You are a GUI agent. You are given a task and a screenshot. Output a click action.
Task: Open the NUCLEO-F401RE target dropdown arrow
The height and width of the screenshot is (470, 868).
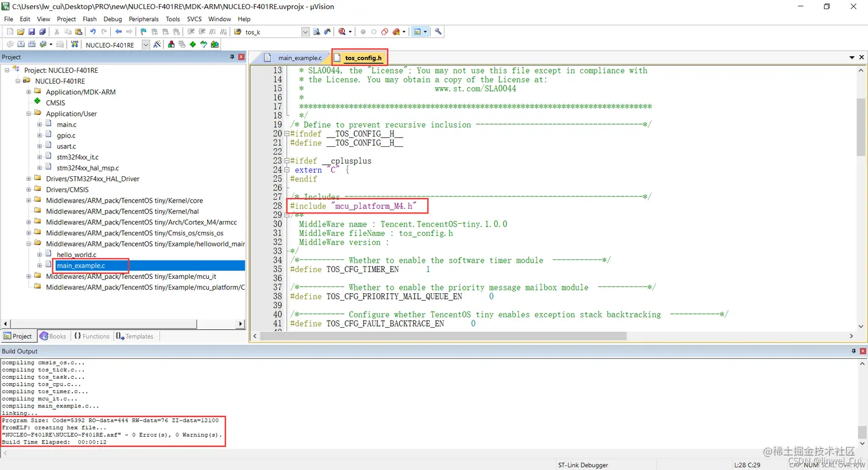[146, 44]
